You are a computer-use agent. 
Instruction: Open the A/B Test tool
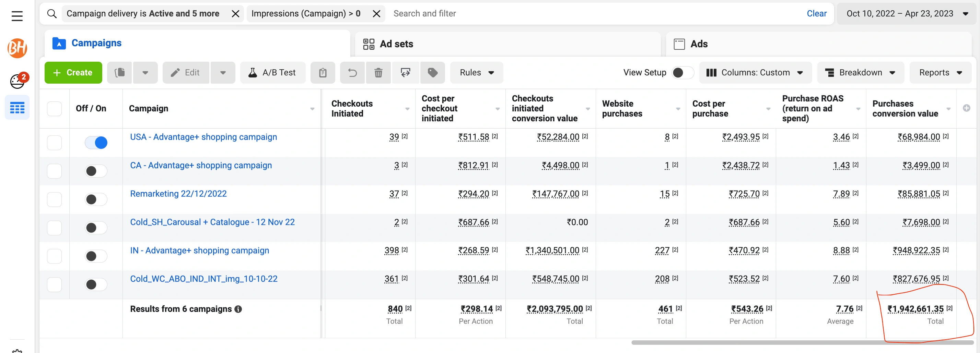272,73
